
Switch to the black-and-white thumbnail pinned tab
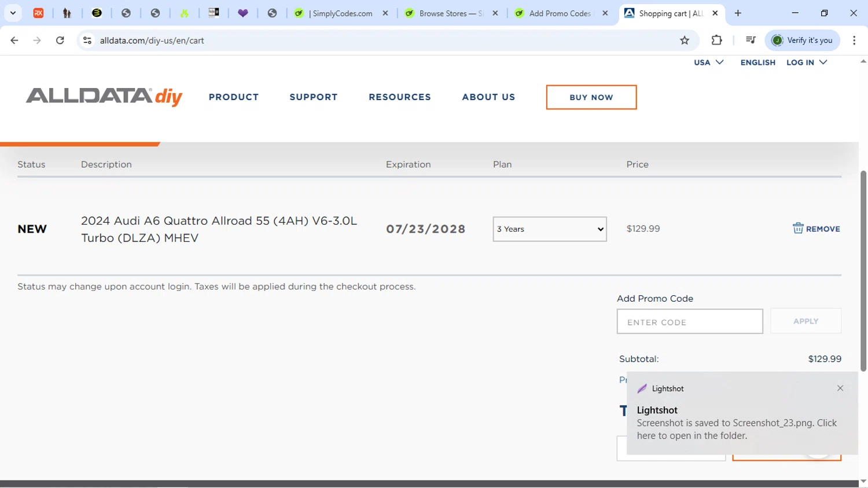214,13
